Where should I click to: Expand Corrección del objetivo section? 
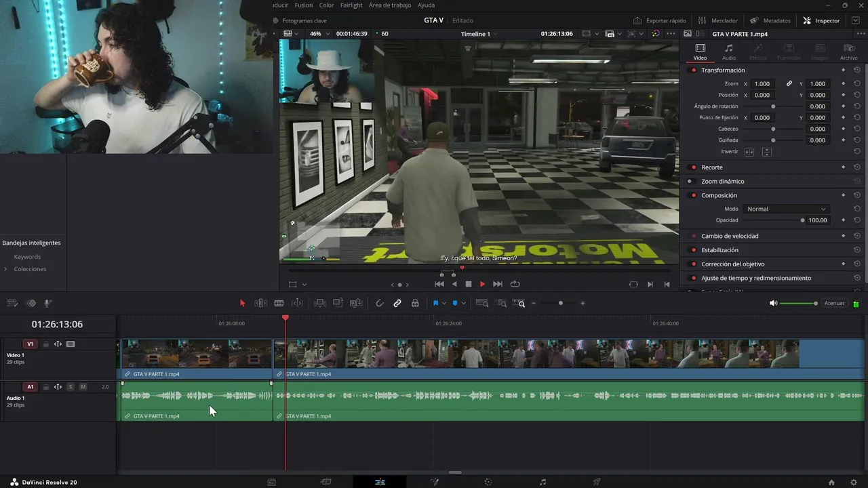732,264
